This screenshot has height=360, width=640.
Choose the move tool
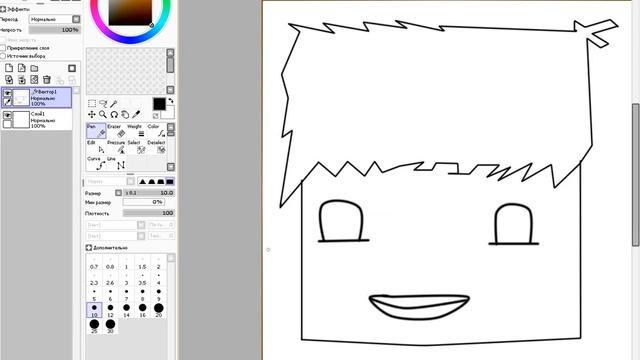[92, 115]
